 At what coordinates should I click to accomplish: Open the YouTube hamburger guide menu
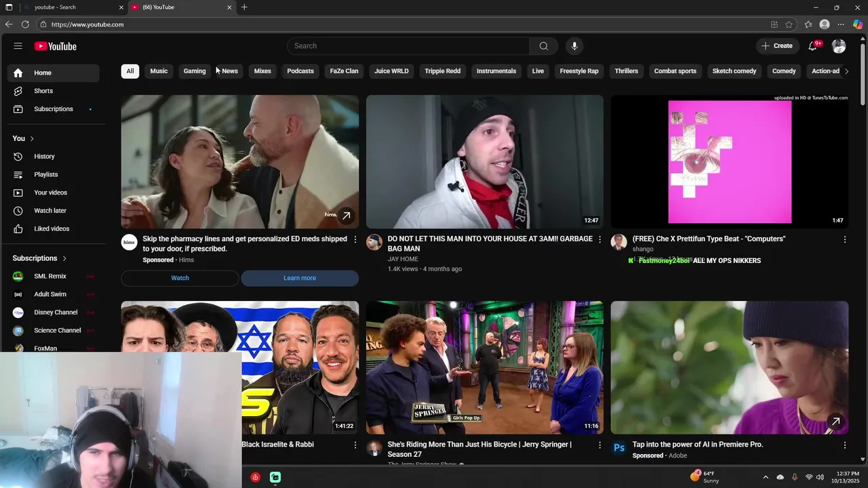pyautogui.click(x=18, y=46)
